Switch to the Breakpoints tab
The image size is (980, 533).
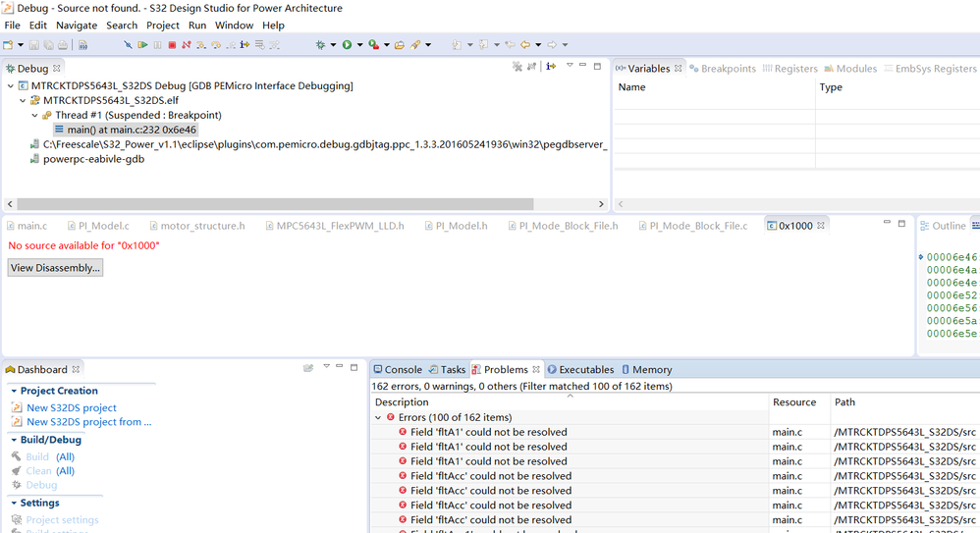723,69
